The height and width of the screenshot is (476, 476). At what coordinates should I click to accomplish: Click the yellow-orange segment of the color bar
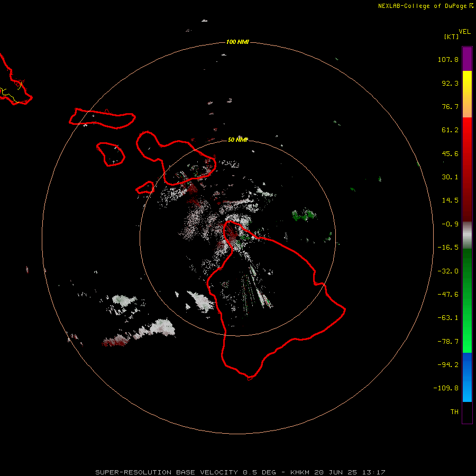click(467, 94)
